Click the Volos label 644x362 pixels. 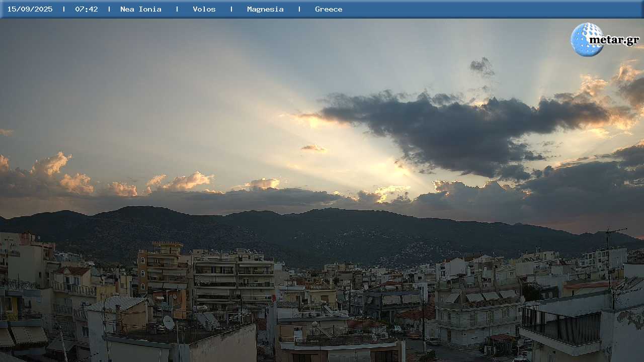[204, 9]
